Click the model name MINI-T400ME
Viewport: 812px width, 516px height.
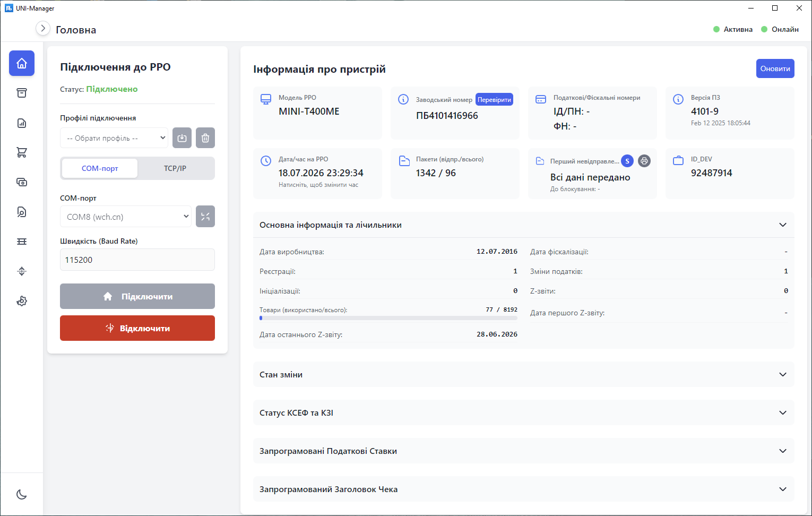point(309,111)
